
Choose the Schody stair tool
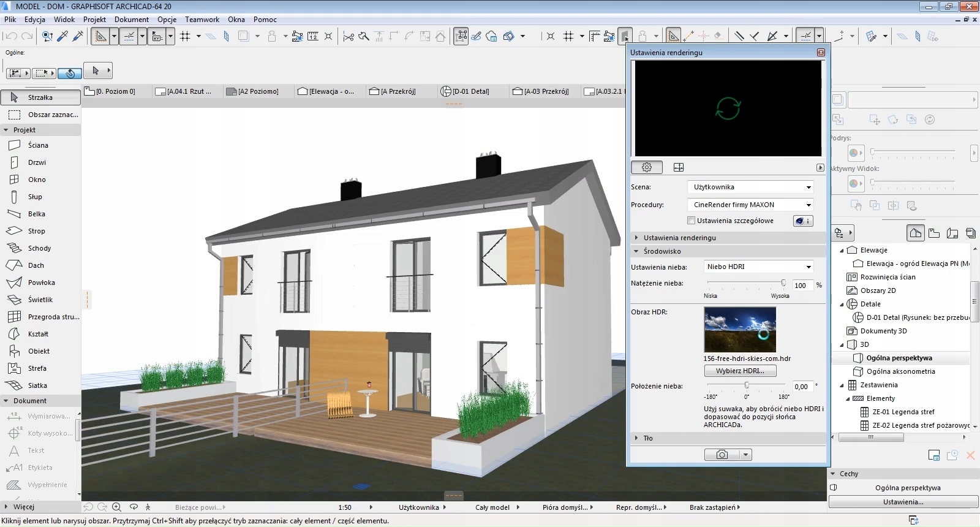coord(39,248)
